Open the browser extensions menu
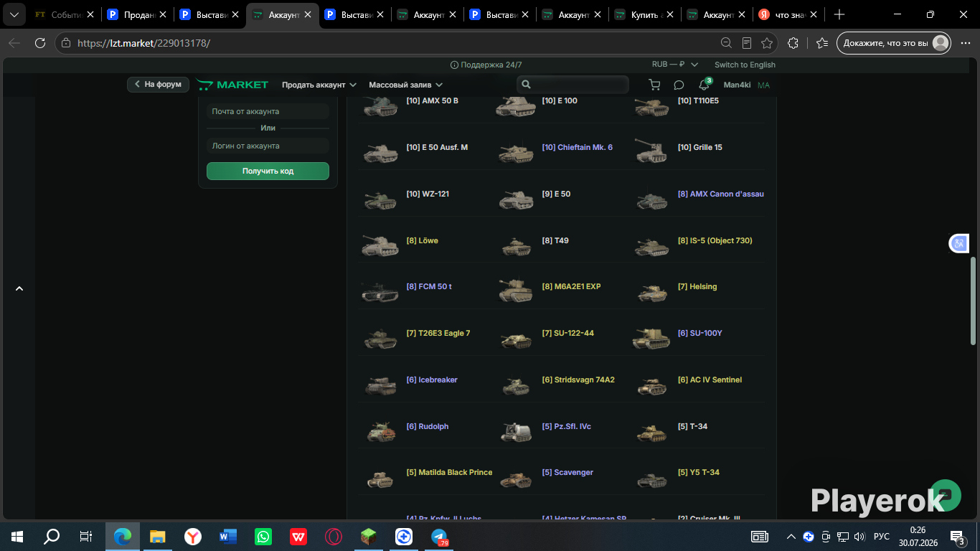Image resolution: width=980 pixels, height=551 pixels. pyautogui.click(x=793, y=43)
